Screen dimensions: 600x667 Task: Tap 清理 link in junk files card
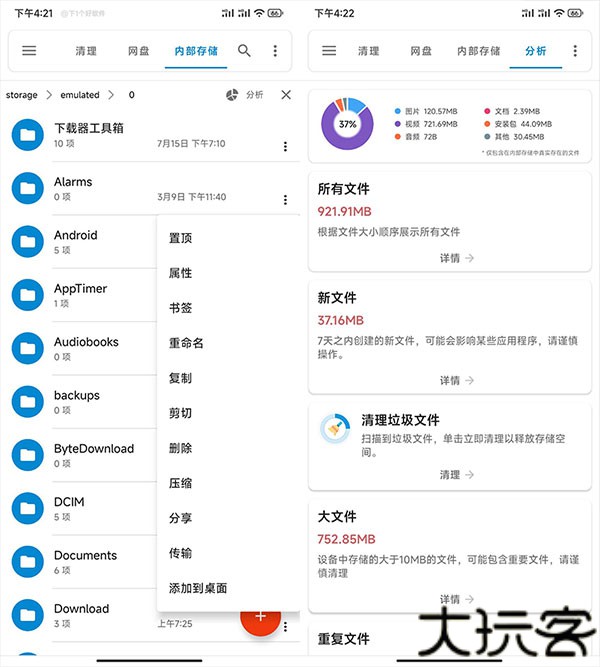pos(457,474)
